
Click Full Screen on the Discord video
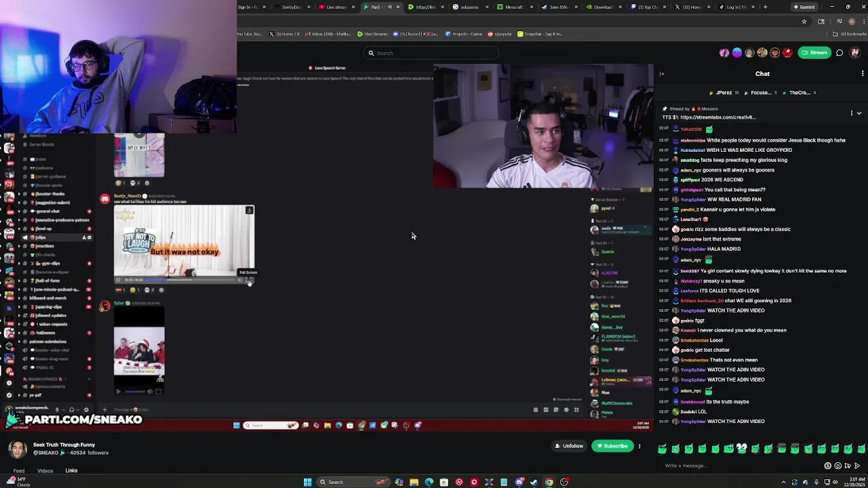(x=249, y=280)
